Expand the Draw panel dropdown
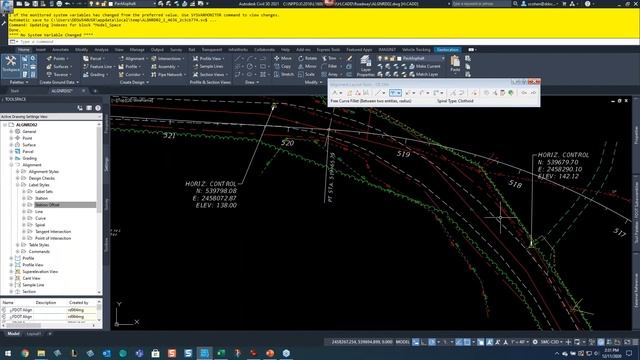Screen dimensions: 640x360 coord(251,82)
